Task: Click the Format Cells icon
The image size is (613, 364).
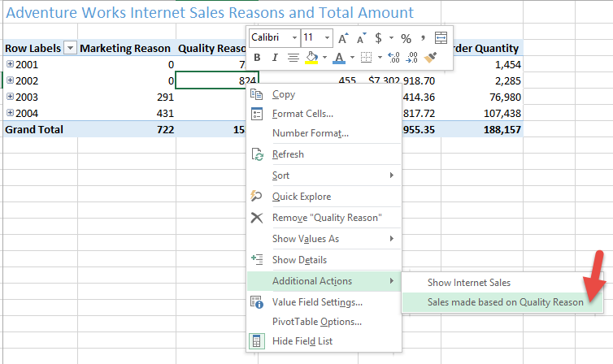Action: (x=256, y=114)
